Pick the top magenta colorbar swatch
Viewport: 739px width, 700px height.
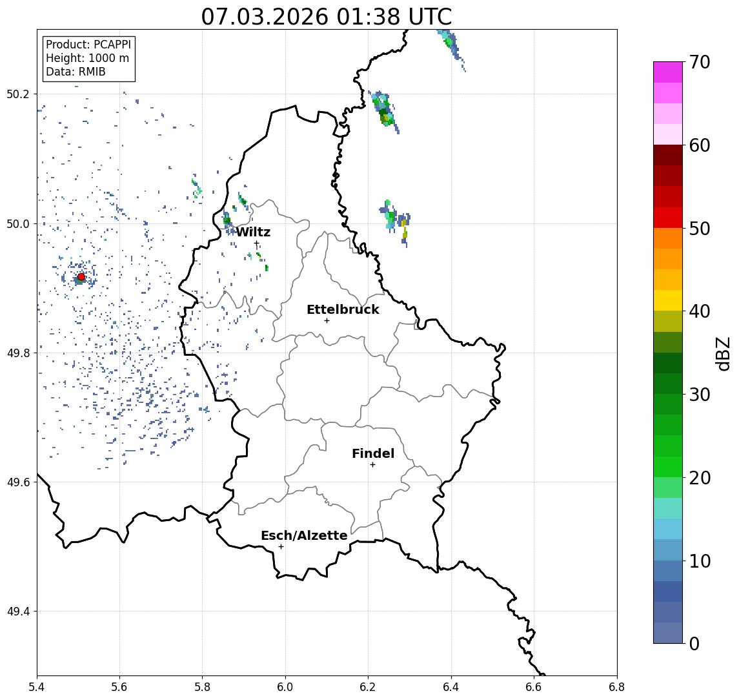[668, 72]
